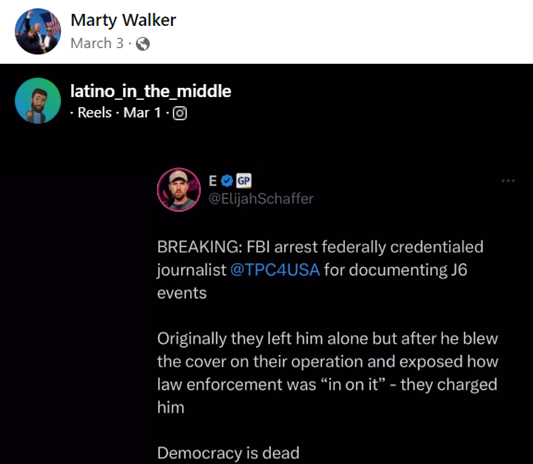The image size is (533, 464).
Task: Click the blue verified checkmark badge
Action: pos(227,181)
